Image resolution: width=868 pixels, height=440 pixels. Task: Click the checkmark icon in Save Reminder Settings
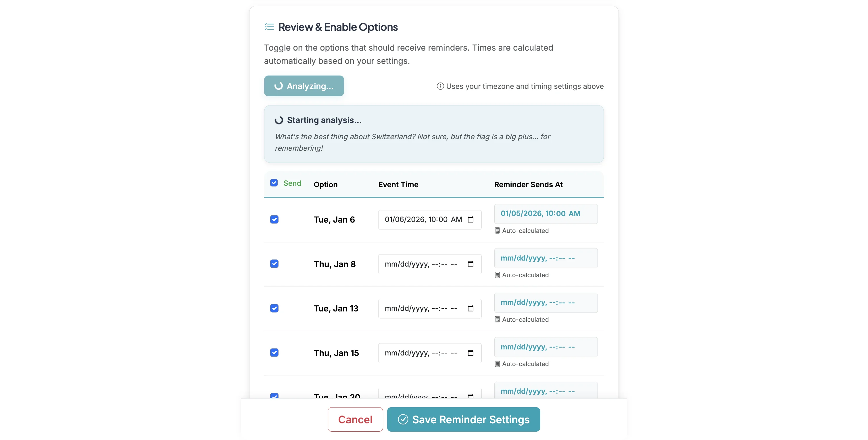click(x=403, y=419)
